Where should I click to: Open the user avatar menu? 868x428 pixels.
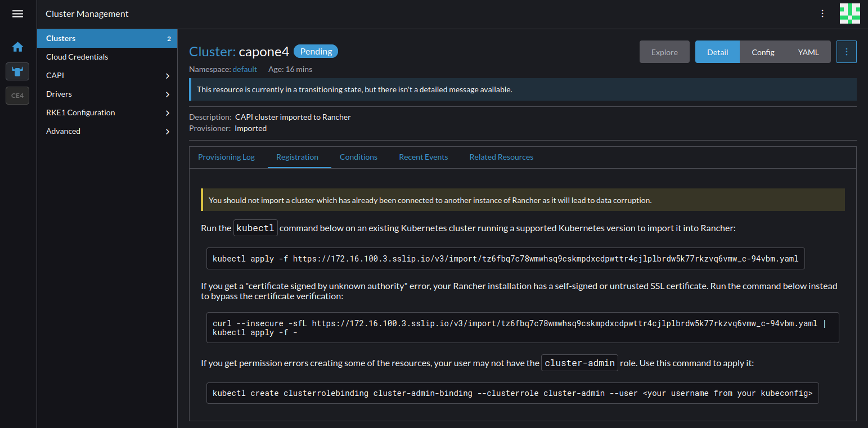[x=849, y=13]
